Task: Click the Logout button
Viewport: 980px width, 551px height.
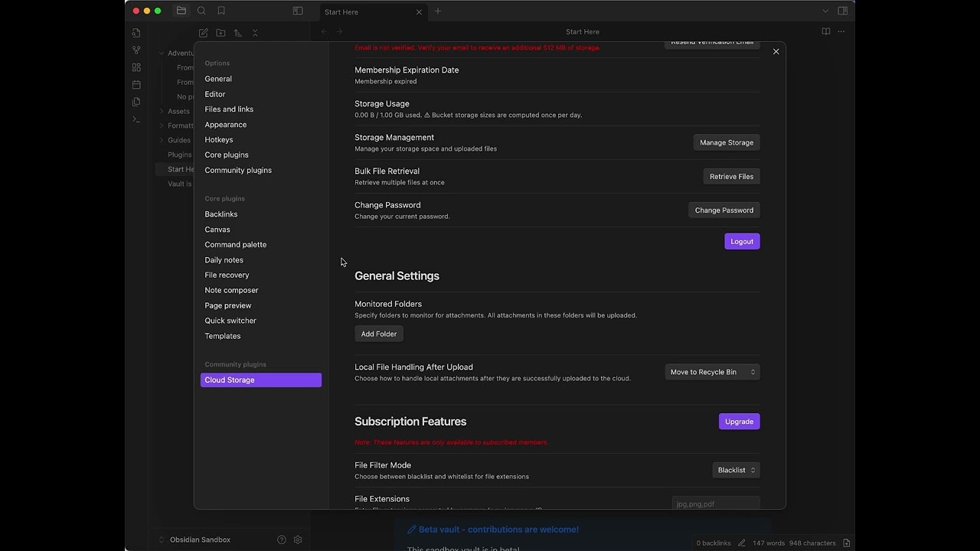Action: click(741, 241)
